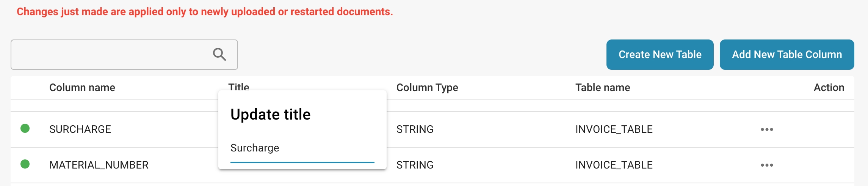Click the Create New Table button
The height and width of the screenshot is (186, 868).
coord(660,55)
